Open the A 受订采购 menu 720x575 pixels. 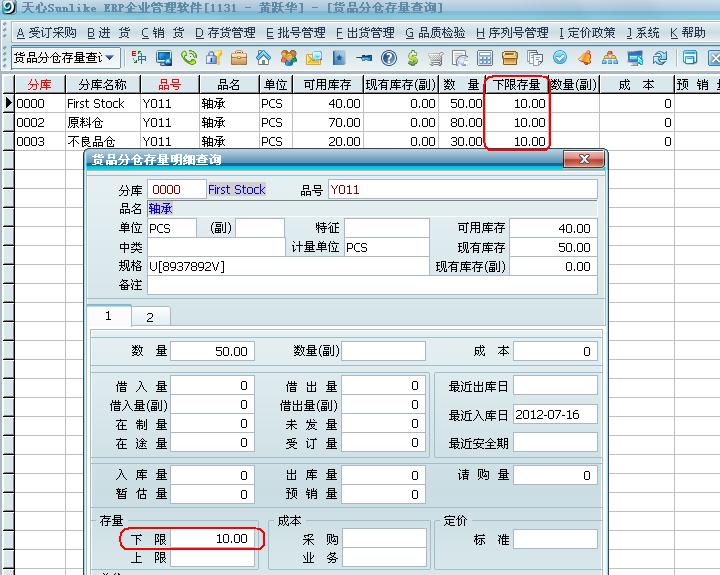(x=47, y=33)
